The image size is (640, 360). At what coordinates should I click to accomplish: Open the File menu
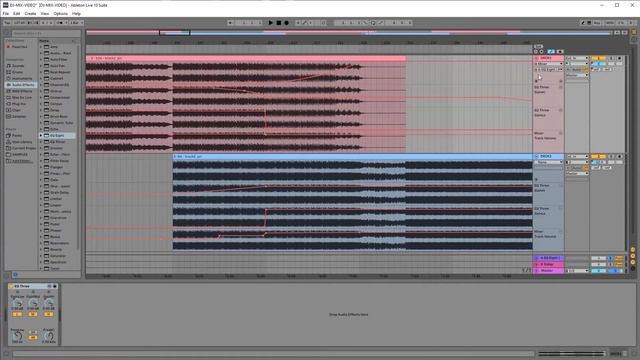coord(6,13)
